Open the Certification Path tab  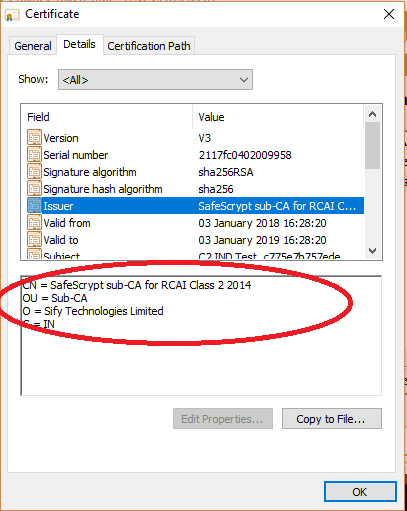[149, 46]
